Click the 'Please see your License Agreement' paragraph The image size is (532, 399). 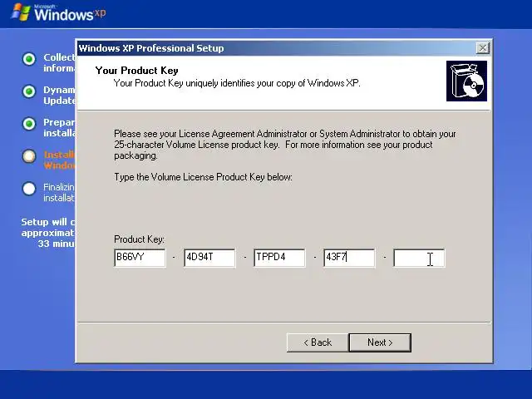[285, 145]
